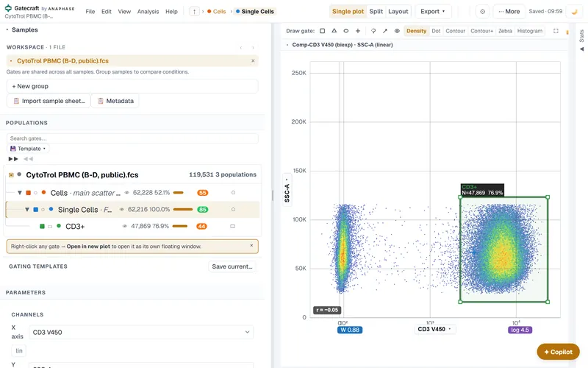The image size is (588, 368).
Task: Click the workspace previous arrow
Action: click(x=241, y=47)
